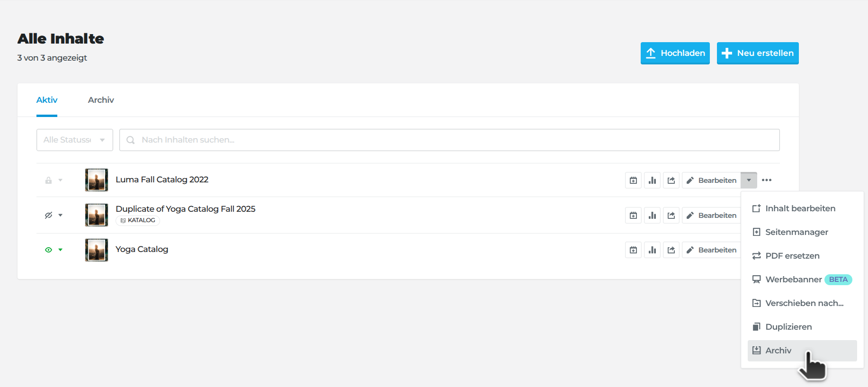Open the Alle Status filter dropdown
The image size is (868, 387).
click(74, 140)
